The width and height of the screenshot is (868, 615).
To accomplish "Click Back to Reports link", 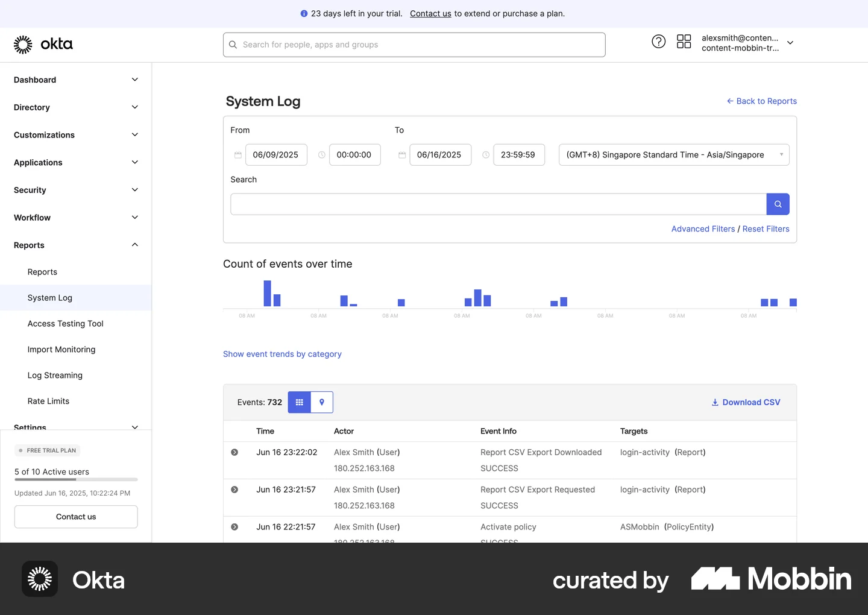I will click(761, 101).
